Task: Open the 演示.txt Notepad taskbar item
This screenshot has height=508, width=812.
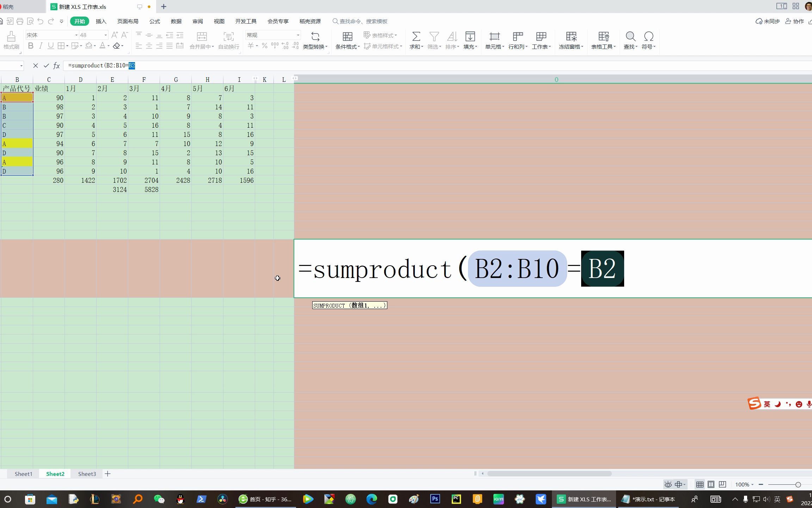Action: point(648,499)
